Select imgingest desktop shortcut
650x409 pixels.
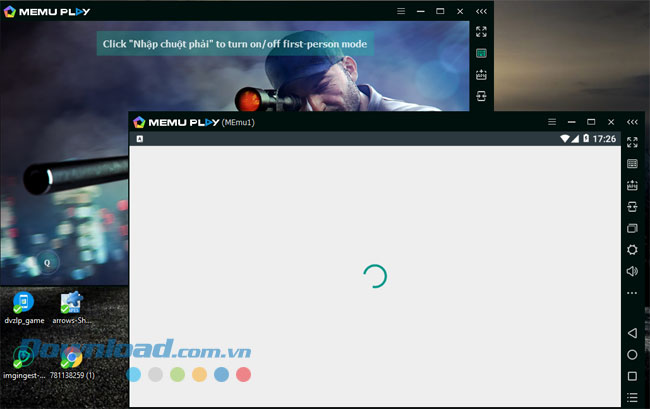pos(24,363)
